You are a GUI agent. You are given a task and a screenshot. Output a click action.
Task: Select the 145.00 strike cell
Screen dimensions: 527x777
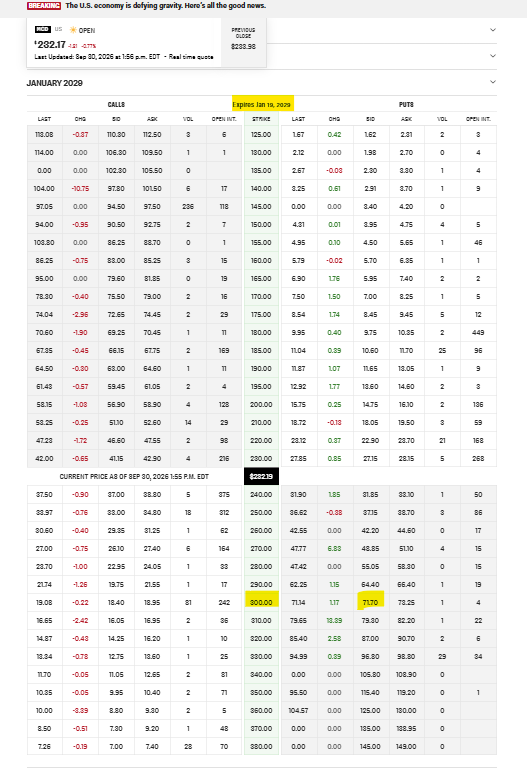pyautogui.click(x=261, y=207)
